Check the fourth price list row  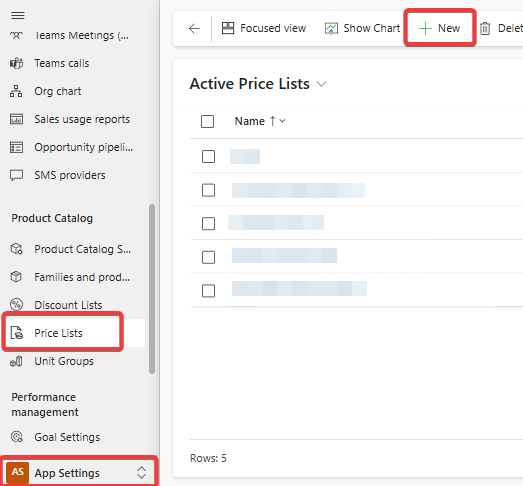click(208, 257)
